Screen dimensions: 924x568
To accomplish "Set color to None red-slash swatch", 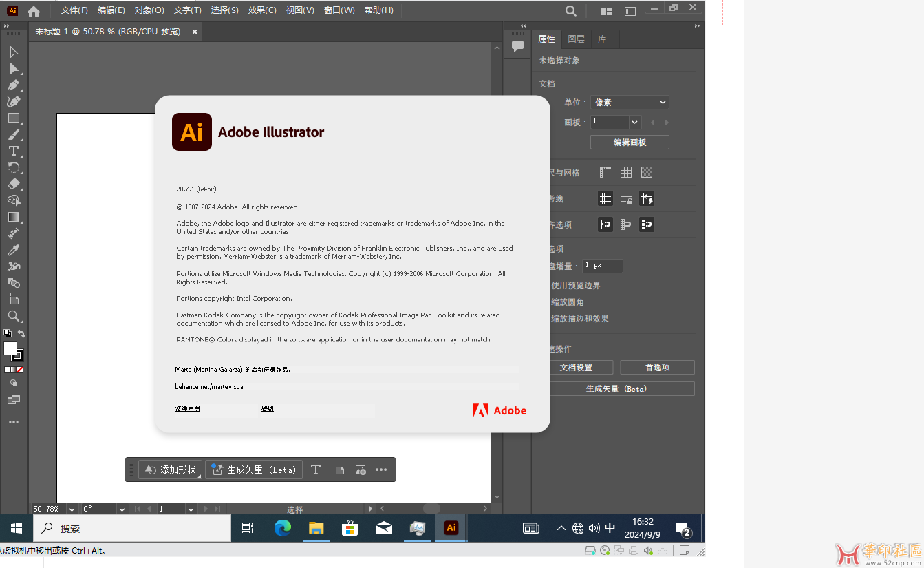I will pyautogui.click(x=20, y=370).
